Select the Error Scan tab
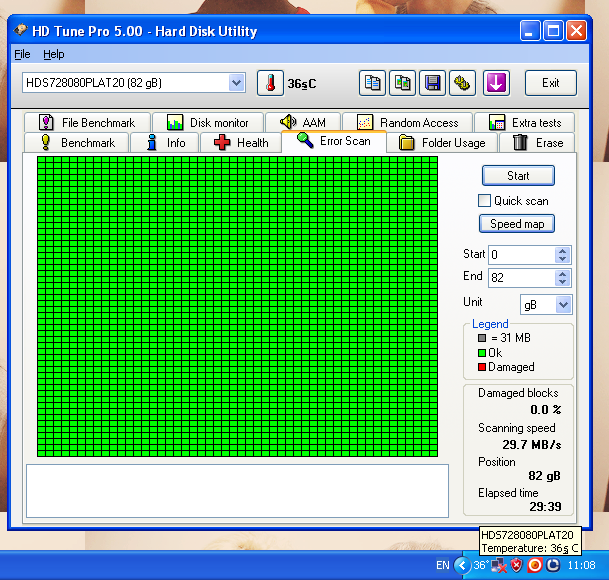This screenshot has height=580, width=609. coord(334,141)
